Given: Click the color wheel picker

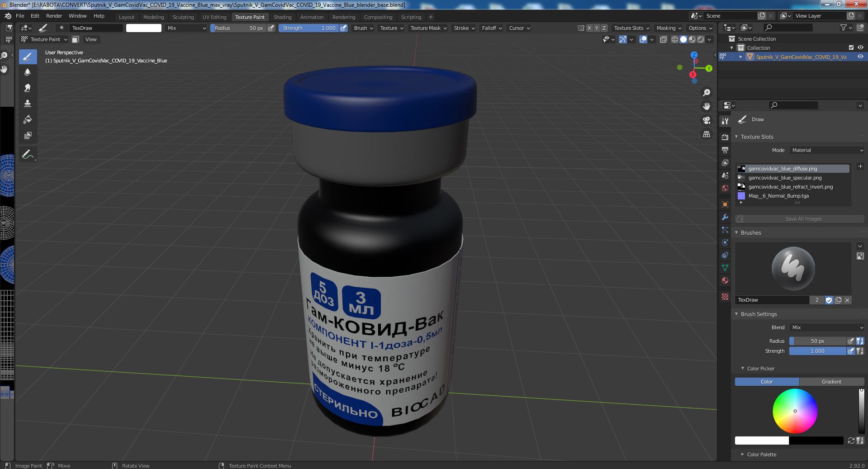Looking at the screenshot, I should (x=795, y=411).
